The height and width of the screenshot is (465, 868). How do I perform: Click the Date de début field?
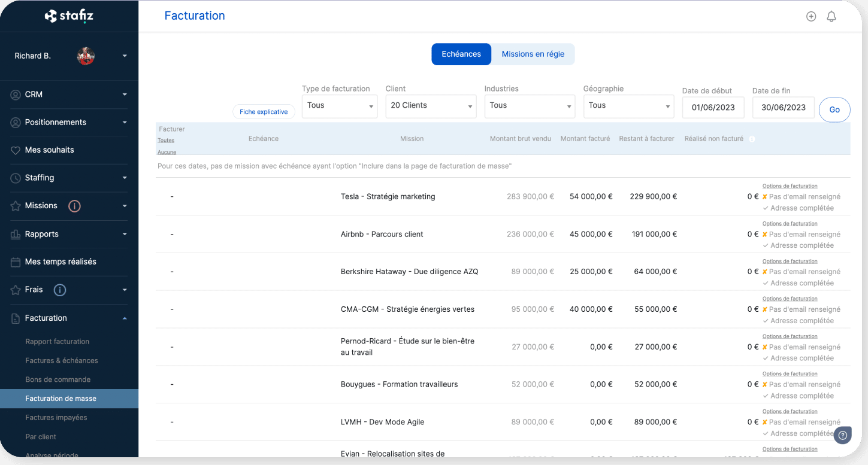(713, 108)
